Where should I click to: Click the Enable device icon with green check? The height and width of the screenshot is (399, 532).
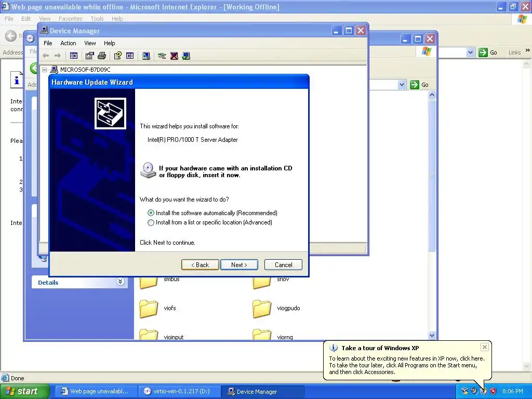[x=186, y=56]
